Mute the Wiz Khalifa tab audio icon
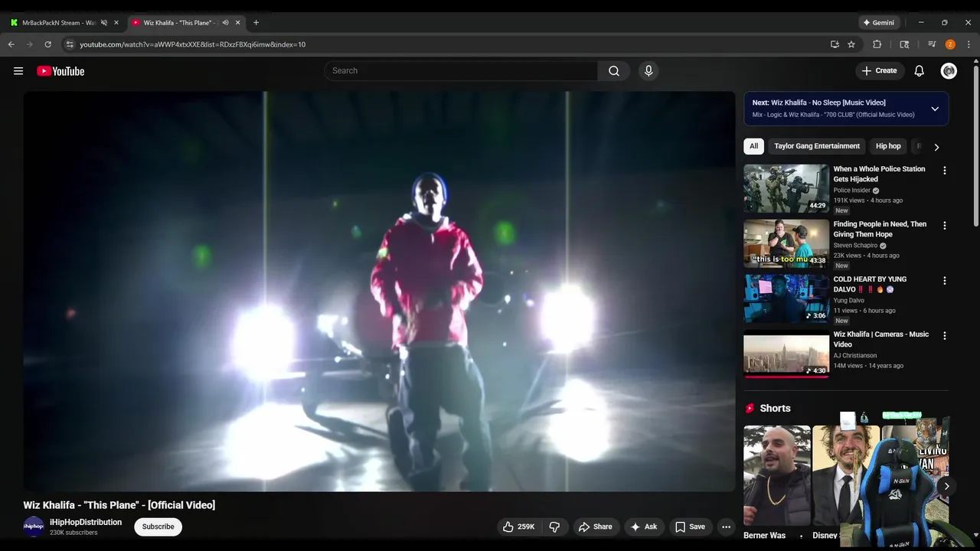Viewport: 980px width, 551px height. 225,23
